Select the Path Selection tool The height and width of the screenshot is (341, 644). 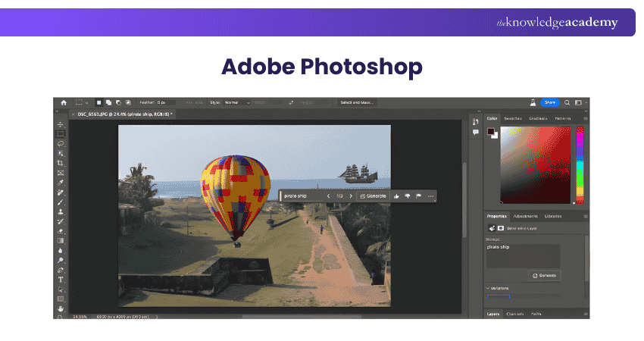pos(61,289)
